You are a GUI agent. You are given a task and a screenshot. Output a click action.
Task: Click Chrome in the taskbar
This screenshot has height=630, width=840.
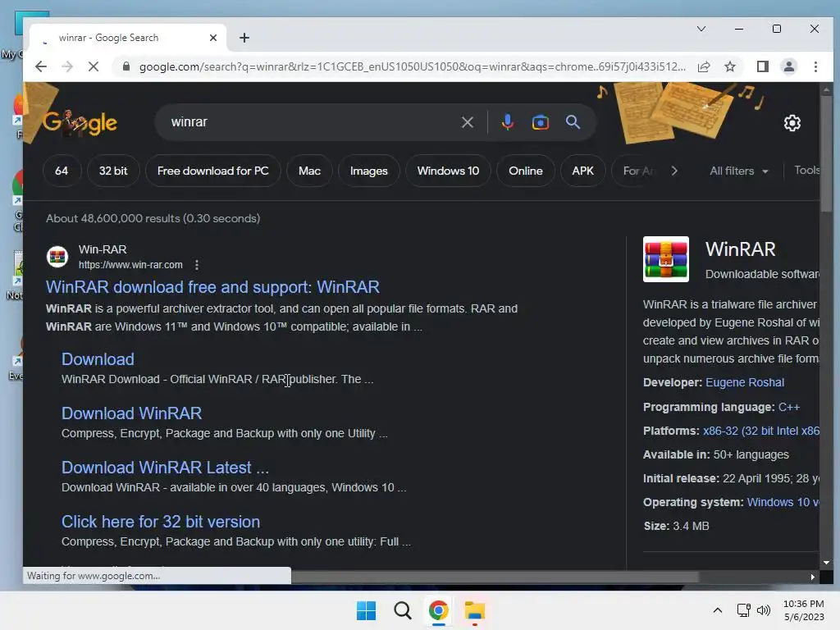coord(438,610)
